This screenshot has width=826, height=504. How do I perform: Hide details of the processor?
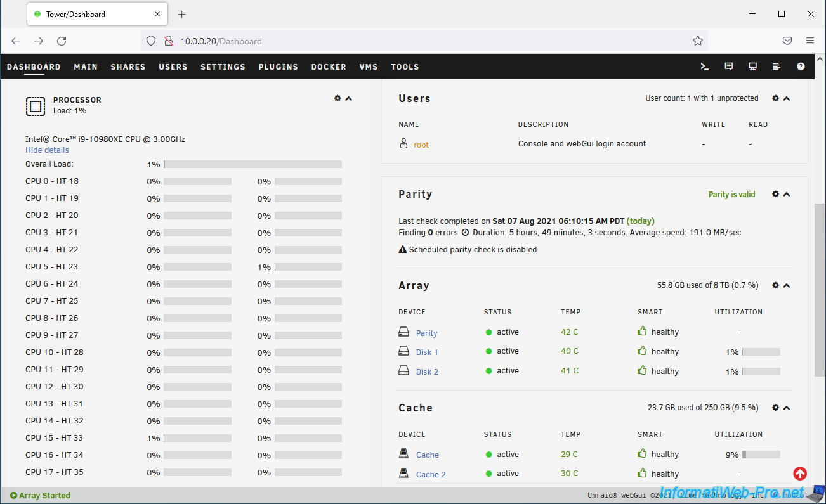coord(47,150)
